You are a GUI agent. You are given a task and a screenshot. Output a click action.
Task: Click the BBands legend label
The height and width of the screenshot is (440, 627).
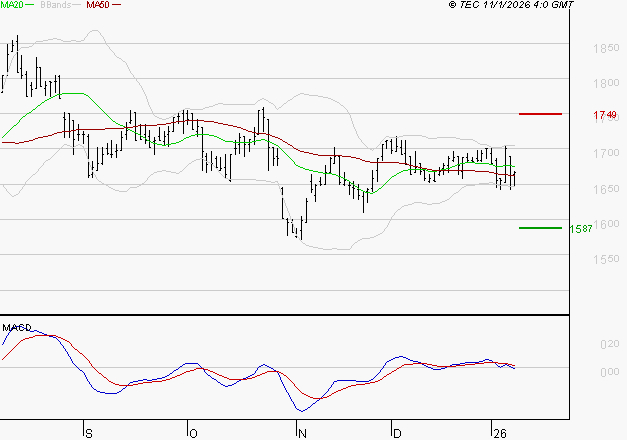[56, 5]
